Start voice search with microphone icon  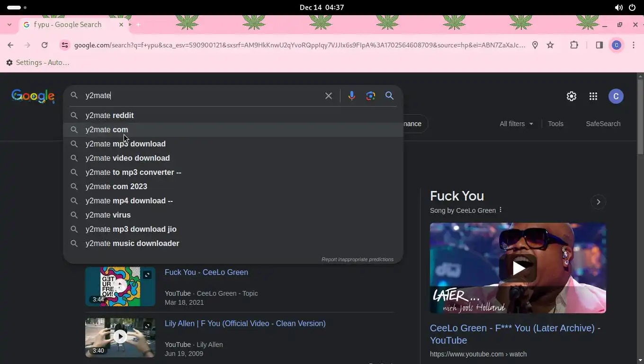click(x=351, y=96)
